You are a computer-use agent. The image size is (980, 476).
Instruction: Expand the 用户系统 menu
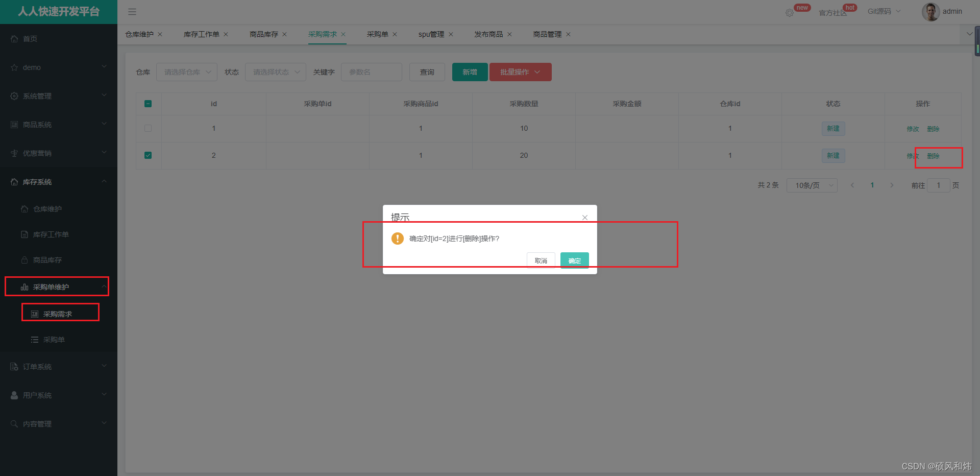click(x=59, y=395)
